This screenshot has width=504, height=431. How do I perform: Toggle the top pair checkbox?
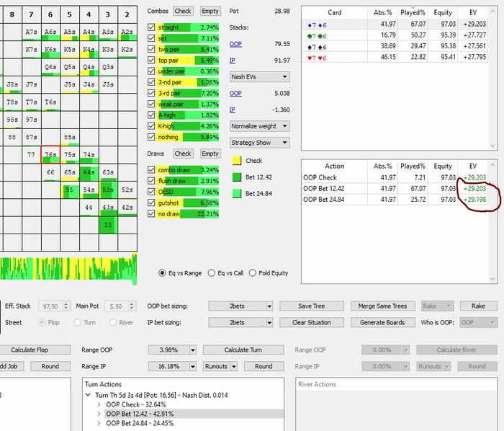[x=151, y=60]
